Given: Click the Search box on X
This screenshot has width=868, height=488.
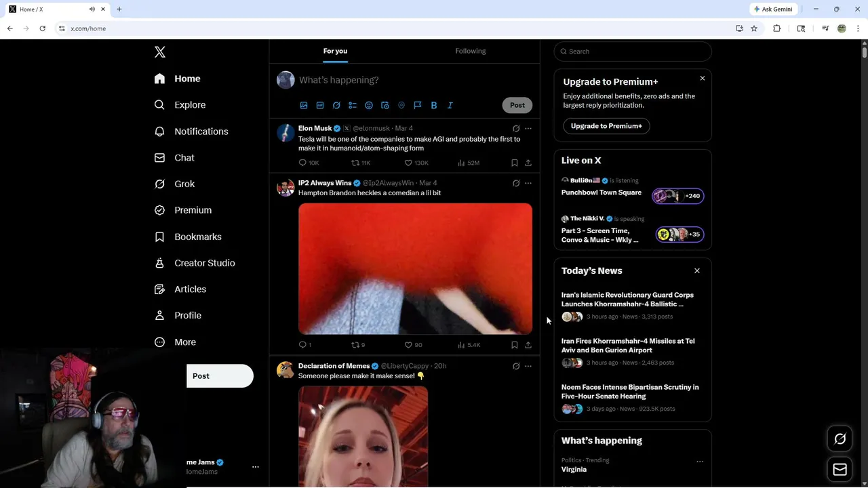Looking at the screenshot, I should point(633,52).
